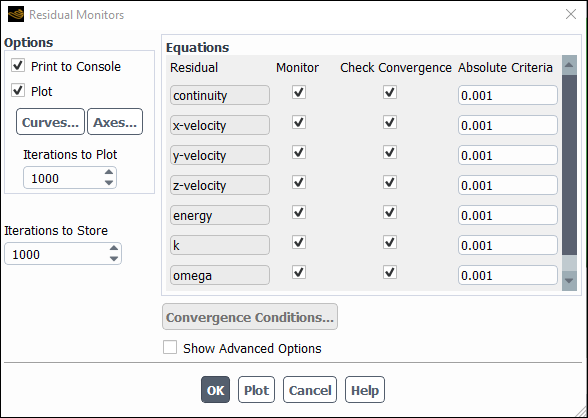This screenshot has height=418, width=588.
Task: Click the Help button
Action: coord(365,390)
